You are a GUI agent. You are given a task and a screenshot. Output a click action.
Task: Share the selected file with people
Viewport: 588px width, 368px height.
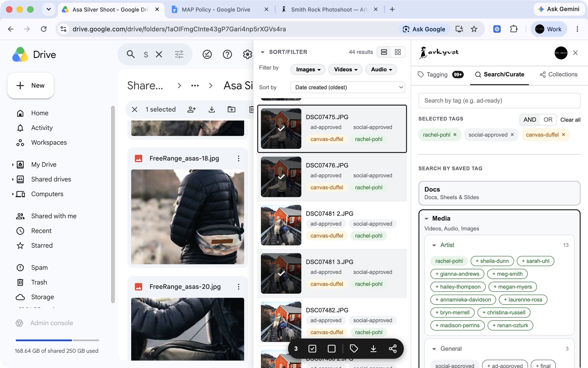(192, 109)
